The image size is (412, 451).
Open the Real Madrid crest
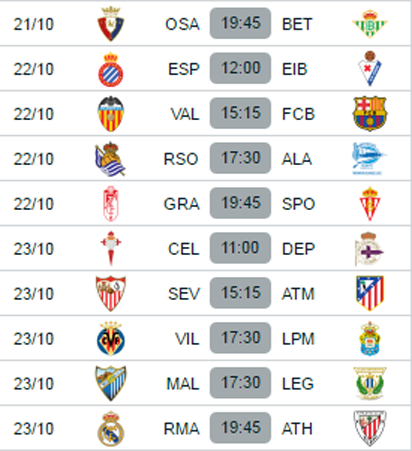(111, 429)
